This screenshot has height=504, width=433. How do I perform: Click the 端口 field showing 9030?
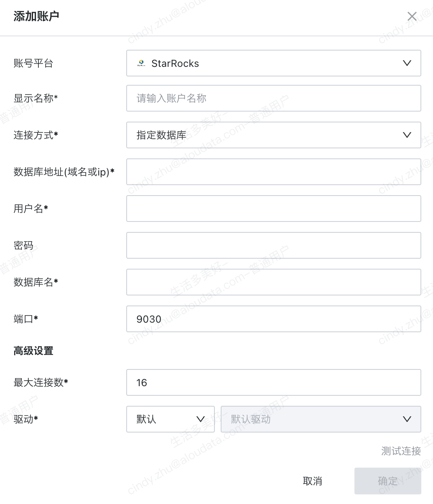(273, 319)
